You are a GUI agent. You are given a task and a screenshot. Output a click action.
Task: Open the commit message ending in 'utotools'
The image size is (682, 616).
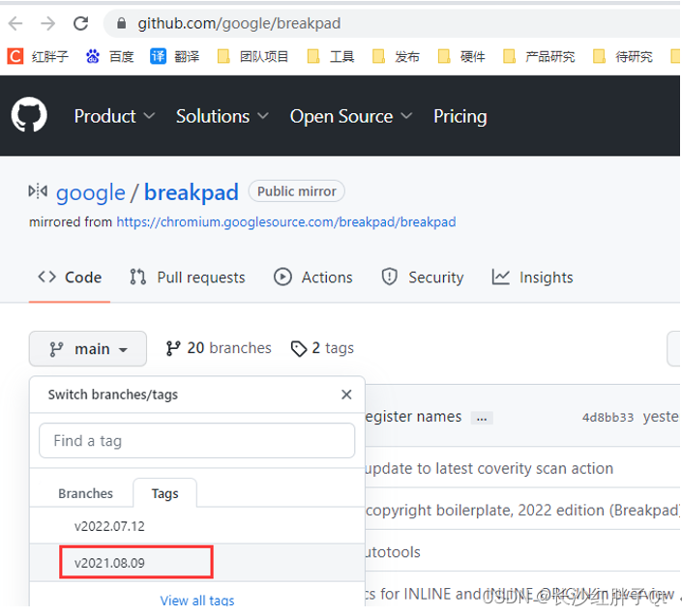coord(393,552)
